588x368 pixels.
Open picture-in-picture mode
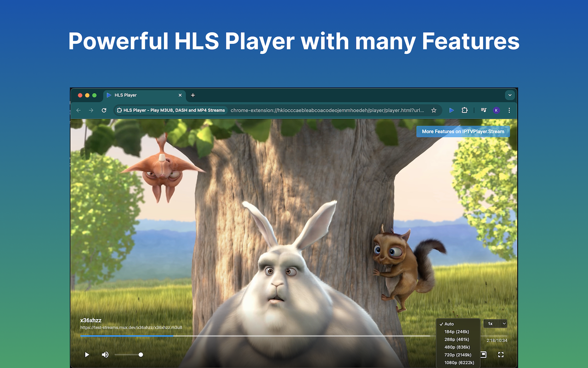(483, 354)
